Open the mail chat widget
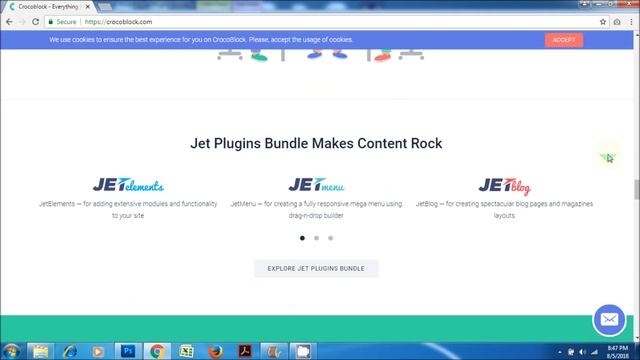 point(609,320)
